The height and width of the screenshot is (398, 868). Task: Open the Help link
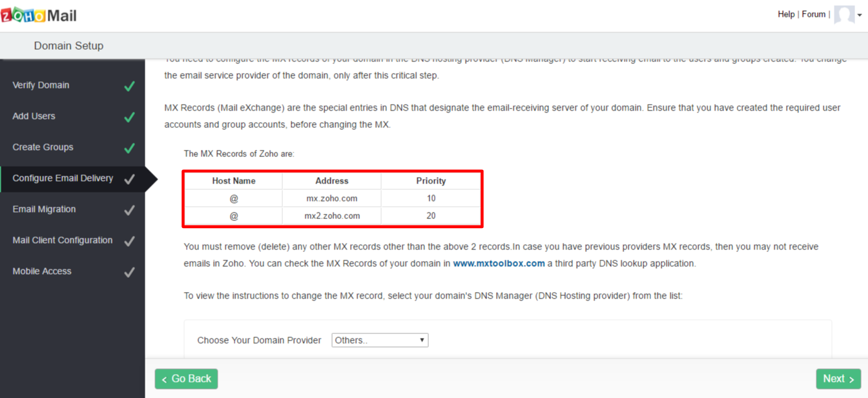point(786,14)
